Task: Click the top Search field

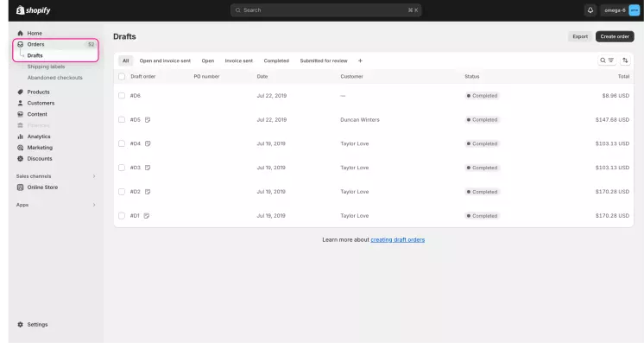Action: pyautogui.click(x=325, y=10)
